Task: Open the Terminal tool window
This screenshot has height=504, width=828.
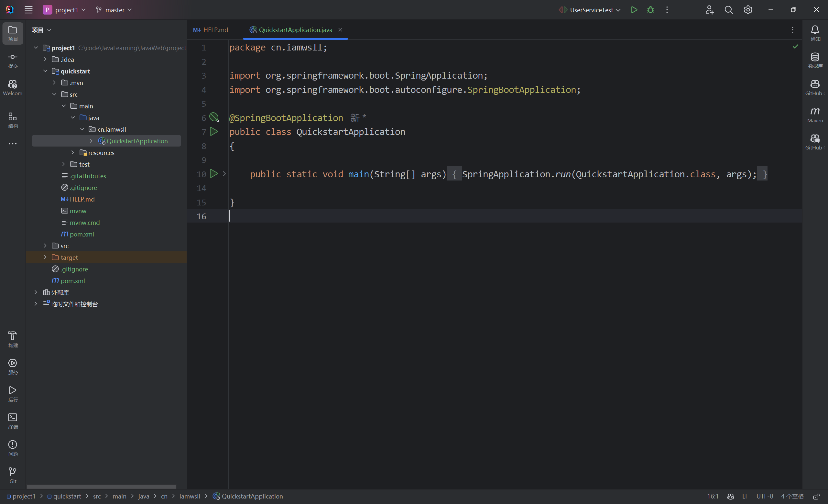Action: [13, 421]
